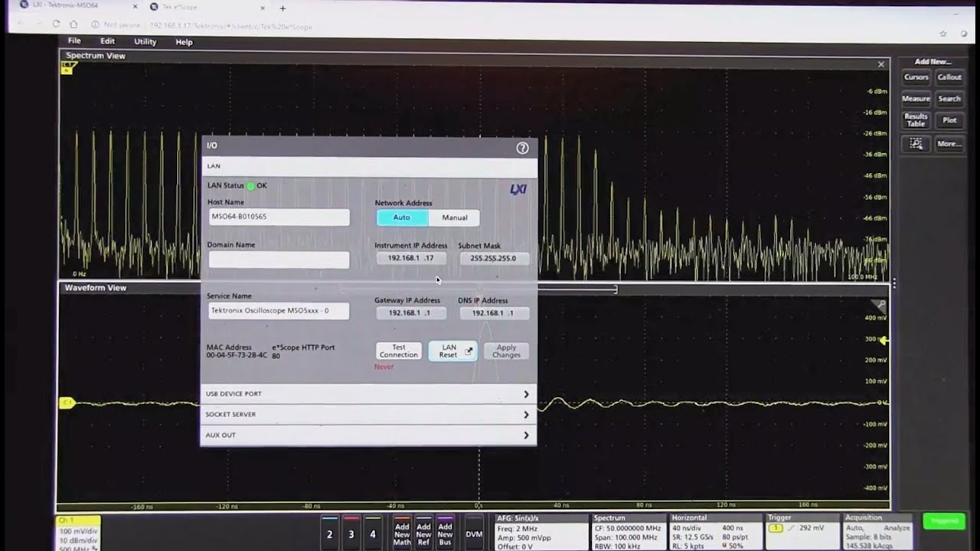This screenshot has width=980, height=551.
Task: Open the AFG Sin(x)/x badge
Action: [541, 532]
